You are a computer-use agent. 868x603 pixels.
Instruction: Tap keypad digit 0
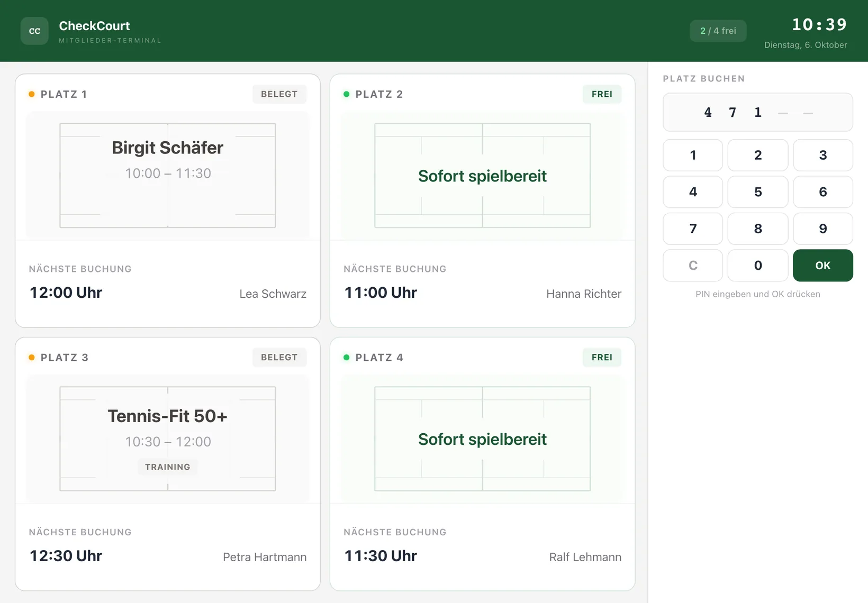[758, 266]
